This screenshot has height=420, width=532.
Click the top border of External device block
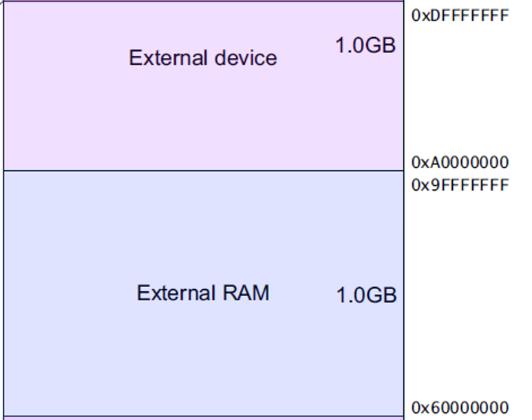(x=203, y=1)
